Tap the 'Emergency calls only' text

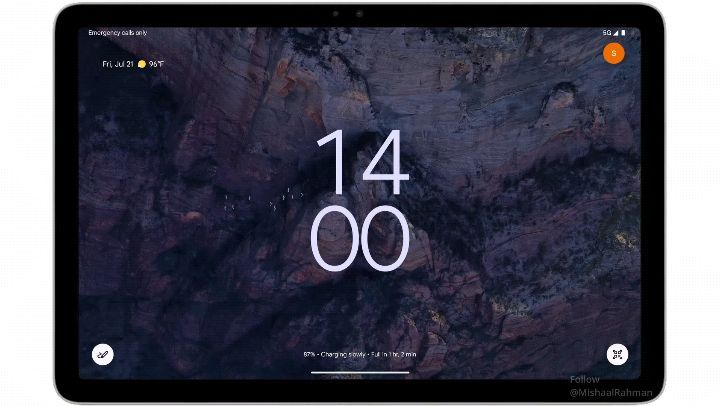coord(116,33)
